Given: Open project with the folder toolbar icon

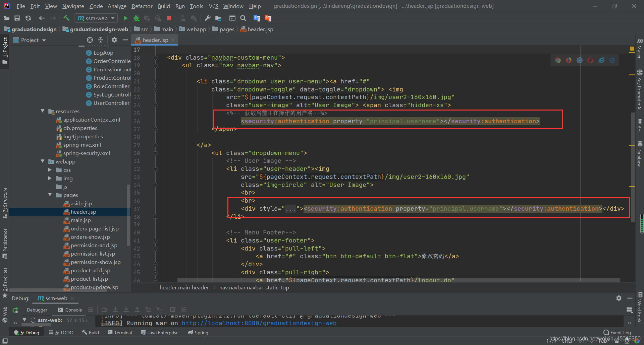Looking at the screenshot, I should coord(6,18).
